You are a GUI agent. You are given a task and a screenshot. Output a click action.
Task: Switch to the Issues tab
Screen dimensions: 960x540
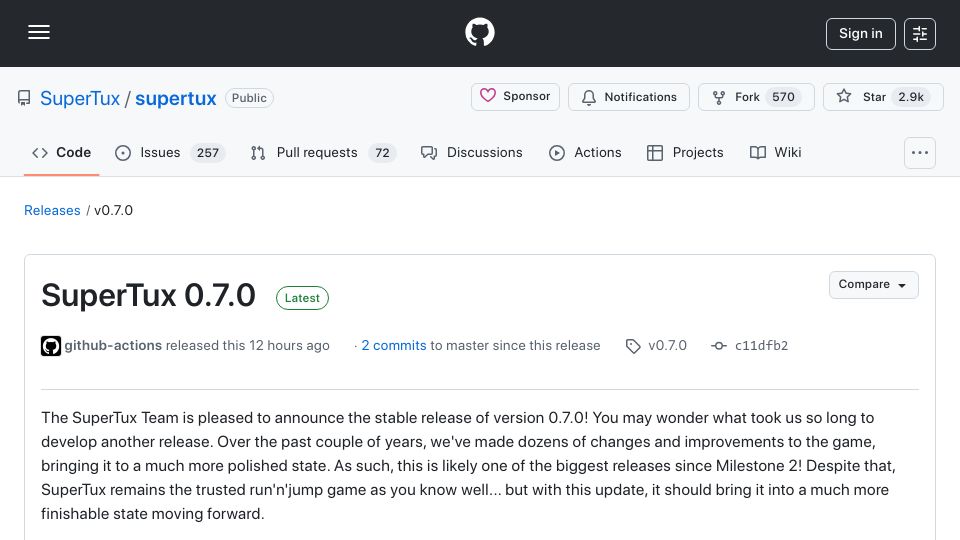pyautogui.click(x=170, y=152)
